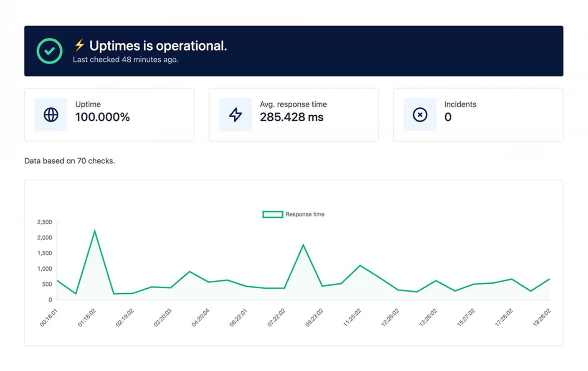This screenshot has height=371, width=588.
Task: Click the 00:18:01 x-axis label
Action: [x=49, y=318]
